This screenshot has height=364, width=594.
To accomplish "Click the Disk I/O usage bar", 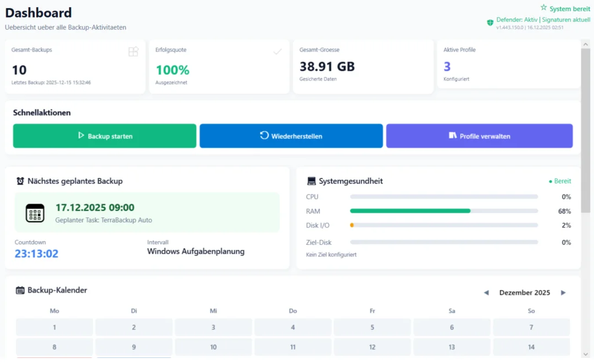I will pos(443,225).
